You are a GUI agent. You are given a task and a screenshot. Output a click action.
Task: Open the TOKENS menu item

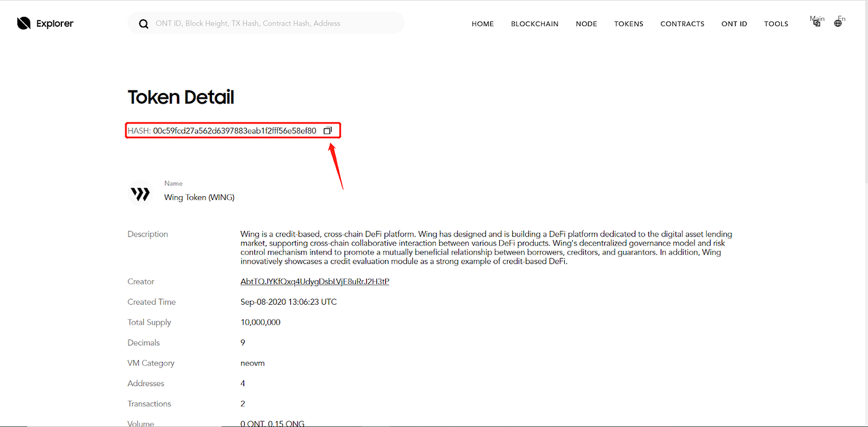click(629, 24)
